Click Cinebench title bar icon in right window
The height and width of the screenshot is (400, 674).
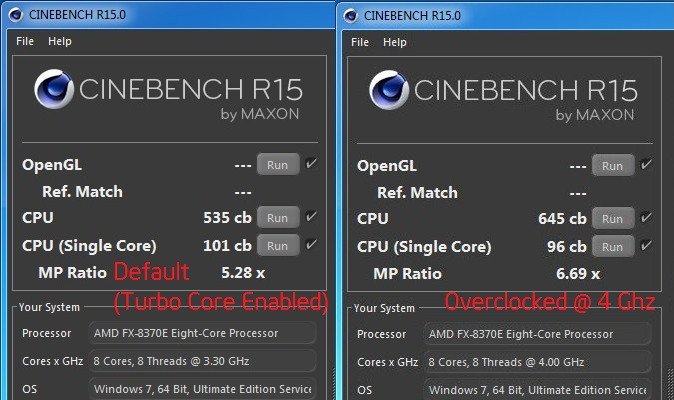click(x=351, y=15)
